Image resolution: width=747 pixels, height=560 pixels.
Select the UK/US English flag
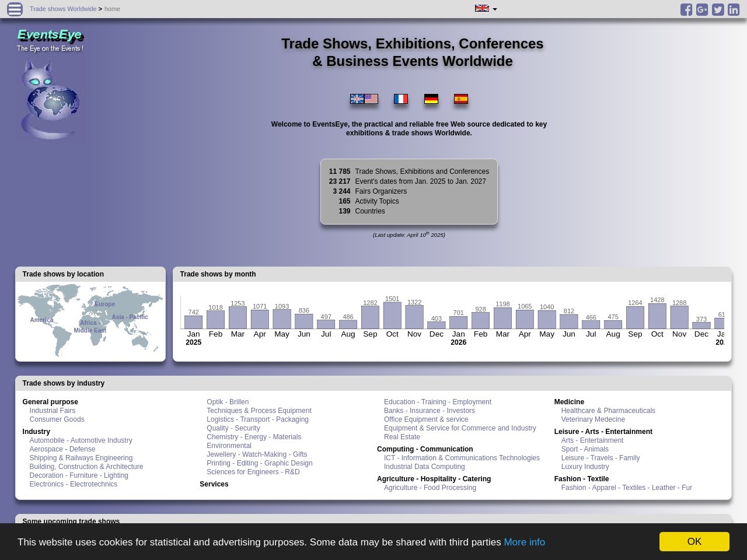[x=364, y=99]
